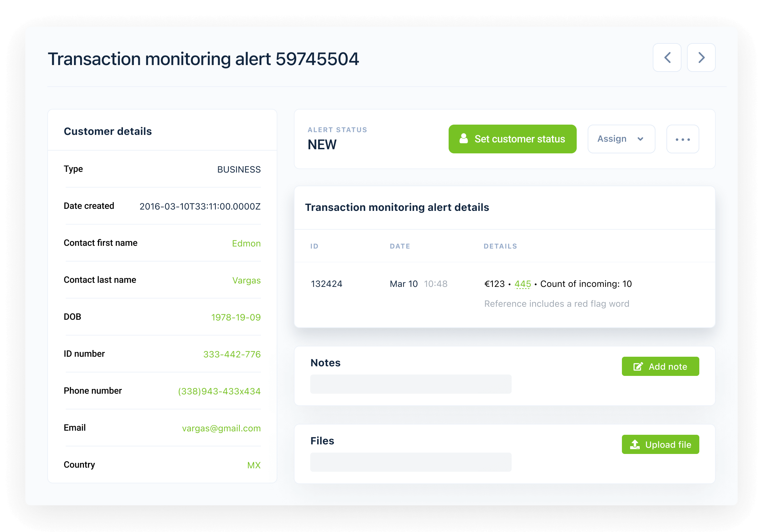The width and height of the screenshot is (763, 532).
Task: Click the pencil icon on Add note button
Action: click(x=638, y=366)
